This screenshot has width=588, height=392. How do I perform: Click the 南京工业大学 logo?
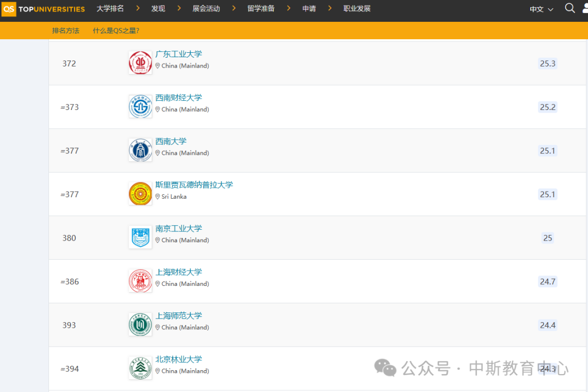pos(140,237)
